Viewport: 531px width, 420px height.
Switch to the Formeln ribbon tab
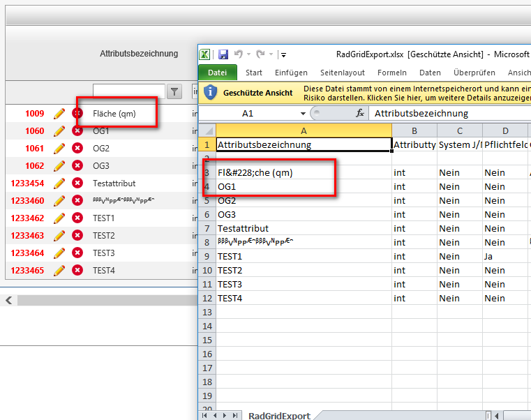click(392, 73)
